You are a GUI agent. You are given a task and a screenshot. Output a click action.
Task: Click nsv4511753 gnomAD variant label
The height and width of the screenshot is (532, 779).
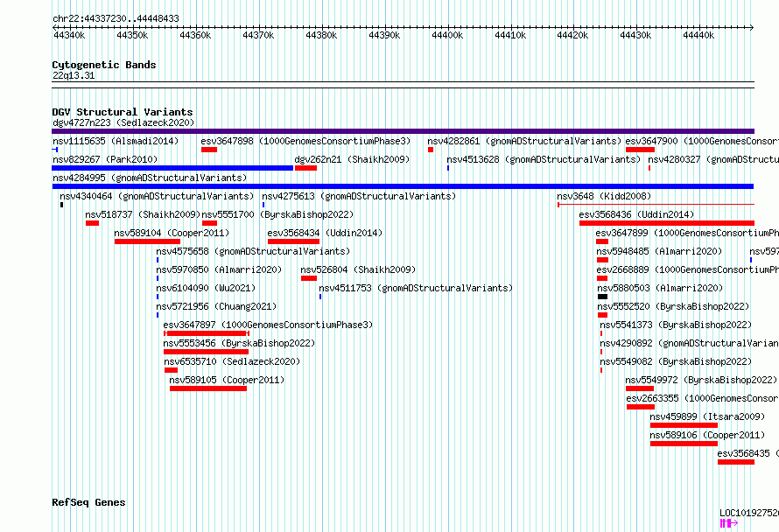pyautogui.click(x=416, y=288)
